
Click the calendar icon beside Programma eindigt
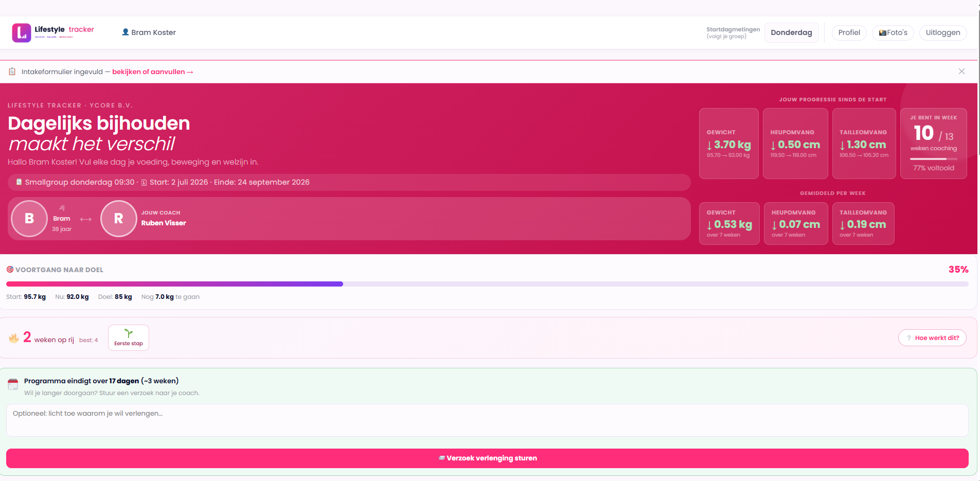(13, 384)
